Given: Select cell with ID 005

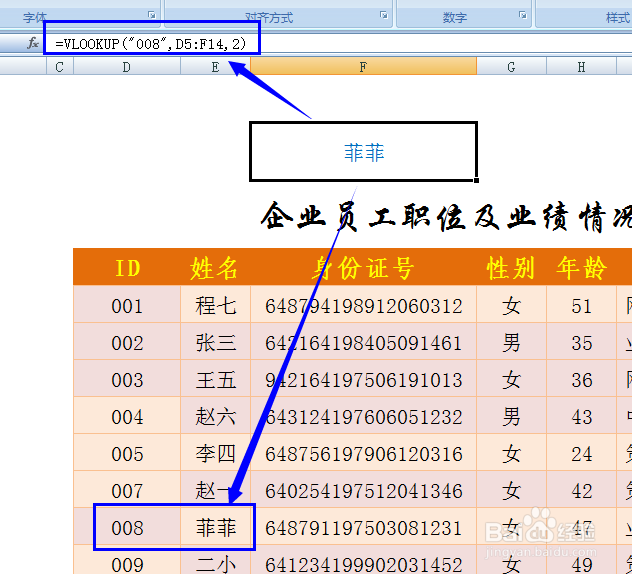Looking at the screenshot, I should point(127,453).
